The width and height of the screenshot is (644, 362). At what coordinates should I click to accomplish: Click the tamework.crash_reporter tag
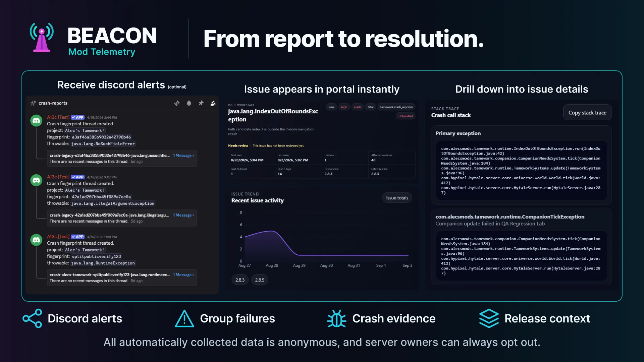tap(396, 107)
